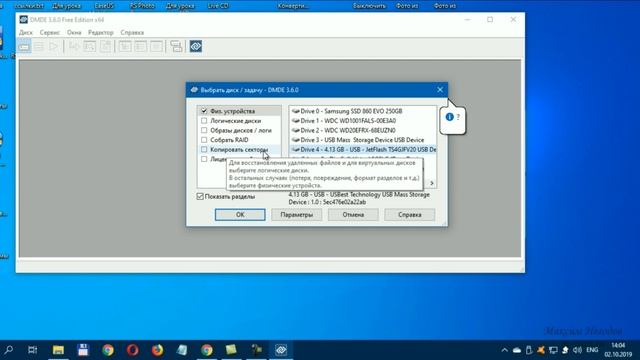
Task: Open the Диск menu
Action: click(26, 32)
